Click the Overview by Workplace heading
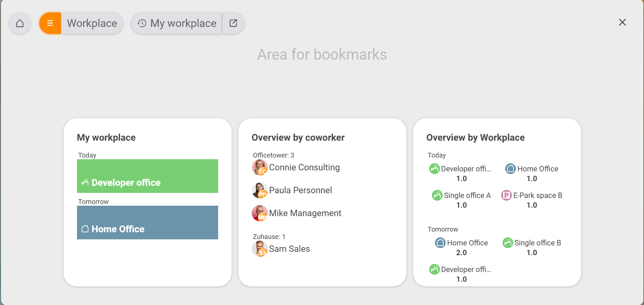644x305 pixels. point(476,137)
